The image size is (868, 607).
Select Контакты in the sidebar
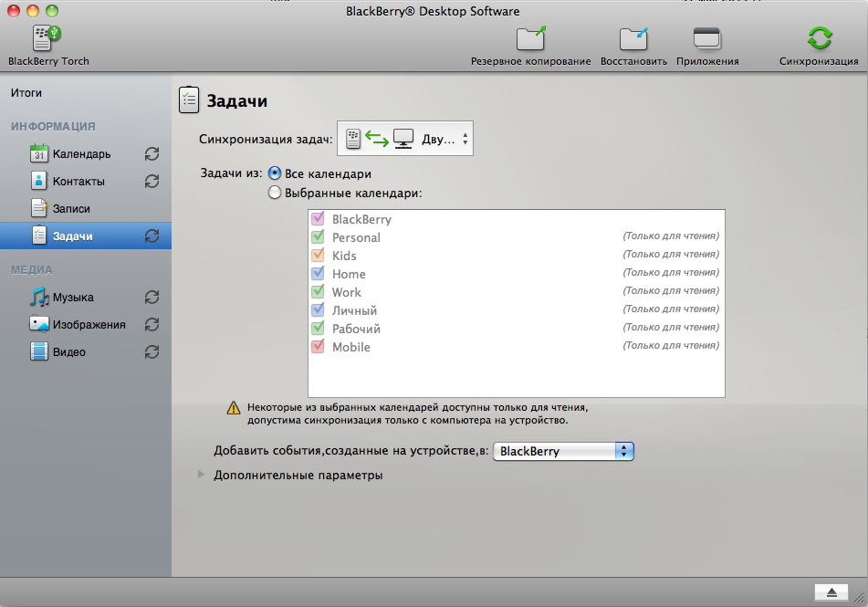click(78, 181)
